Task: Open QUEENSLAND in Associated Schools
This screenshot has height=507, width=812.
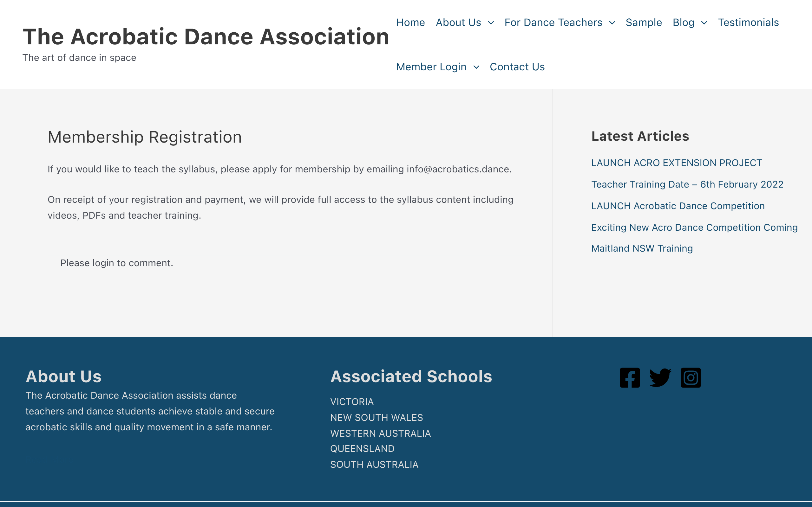Action: click(362, 448)
